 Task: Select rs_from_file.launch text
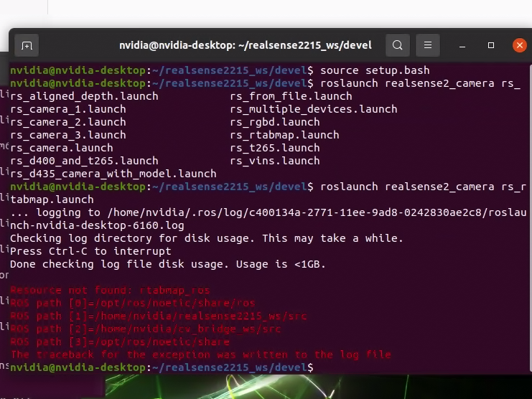291,96
